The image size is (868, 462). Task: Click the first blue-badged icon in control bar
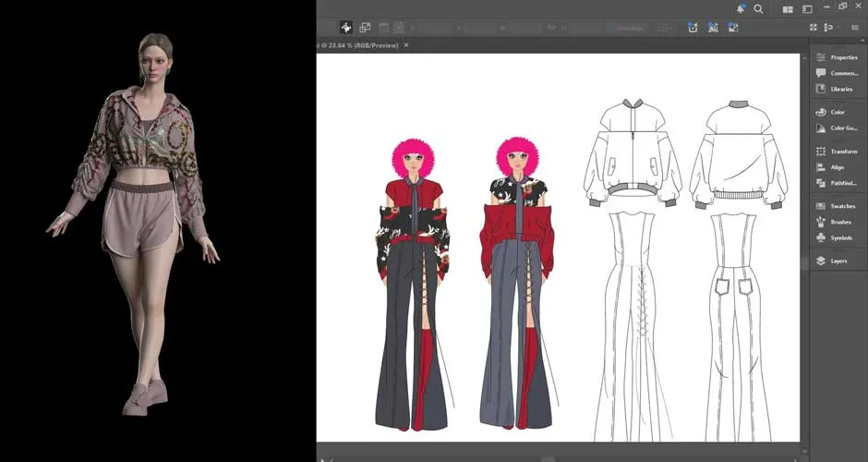point(693,27)
